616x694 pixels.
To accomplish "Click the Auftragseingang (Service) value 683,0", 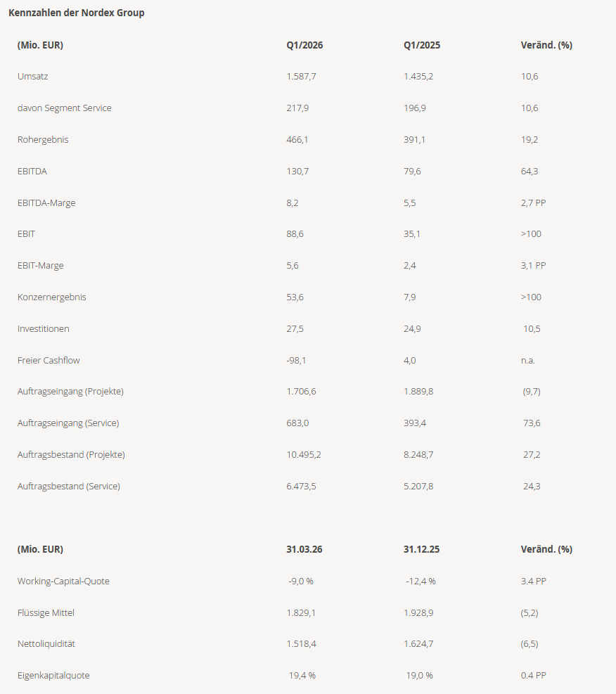I will (297, 423).
